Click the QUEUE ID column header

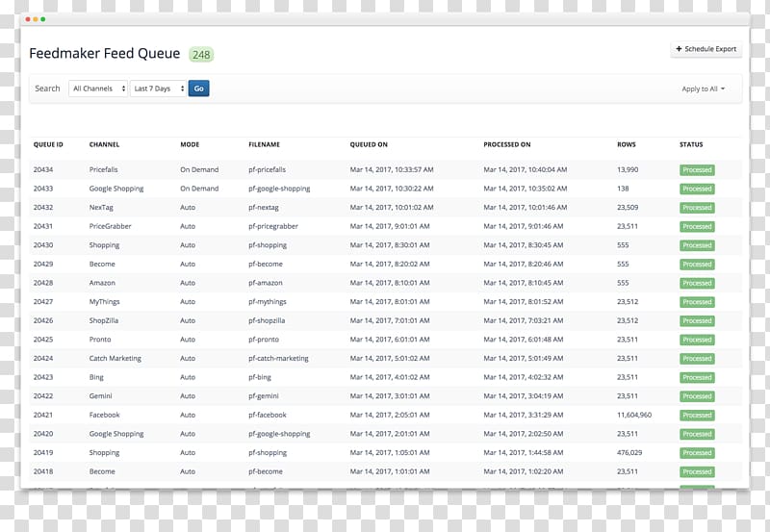[48, 144]
